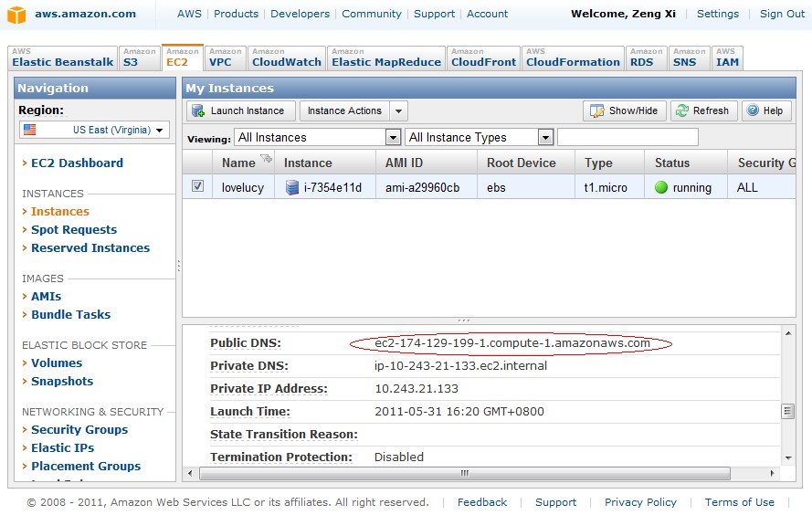
Task: Click the Terms of Use footer link
Action: 740,502
